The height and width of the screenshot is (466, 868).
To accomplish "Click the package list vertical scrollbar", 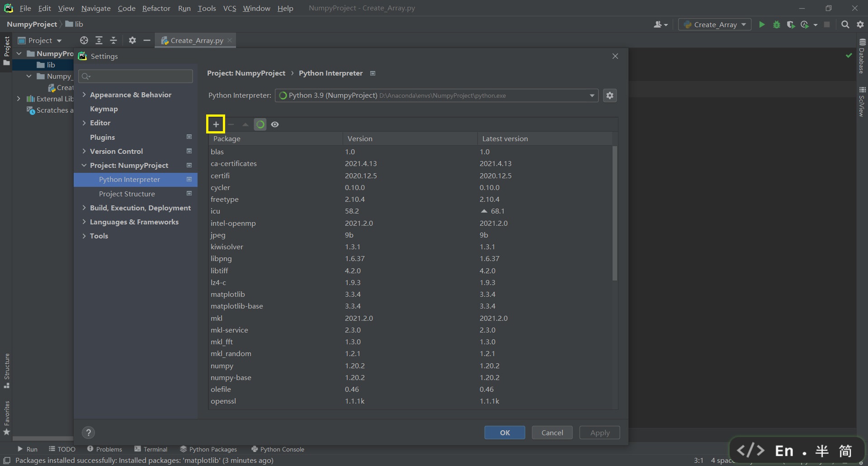I will [x=614, y=213].
